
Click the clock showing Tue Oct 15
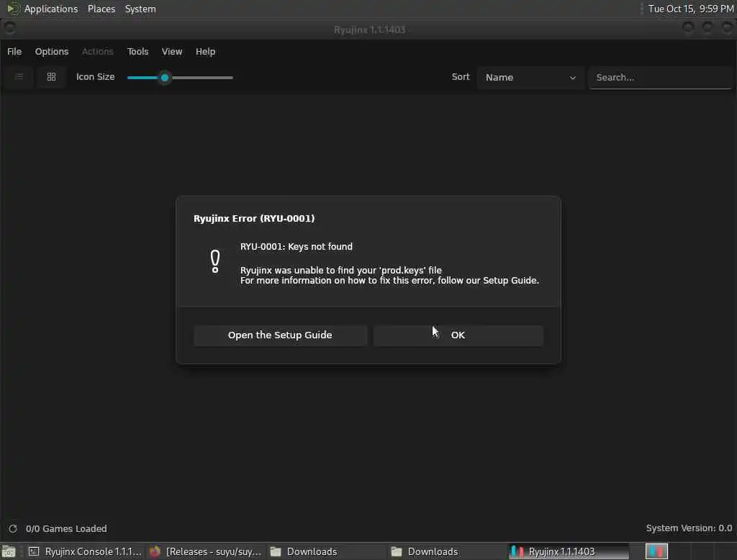click(x=691, y=9)
